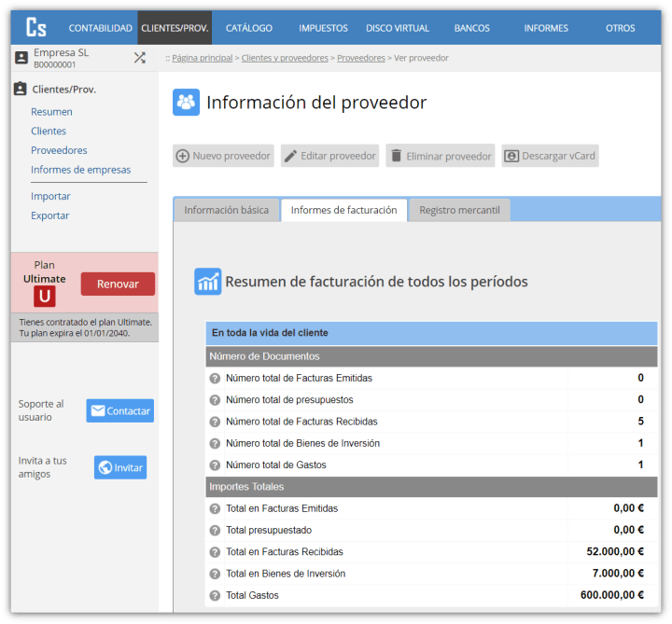Go to Proveedores breadcrumb link
Screen dimensions: 672x624
point(361,58)
